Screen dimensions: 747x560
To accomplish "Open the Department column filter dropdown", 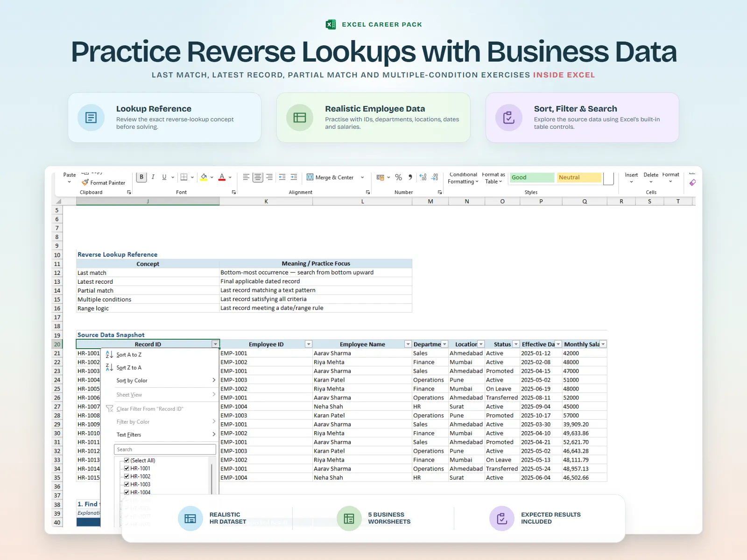I will point(444,344).
